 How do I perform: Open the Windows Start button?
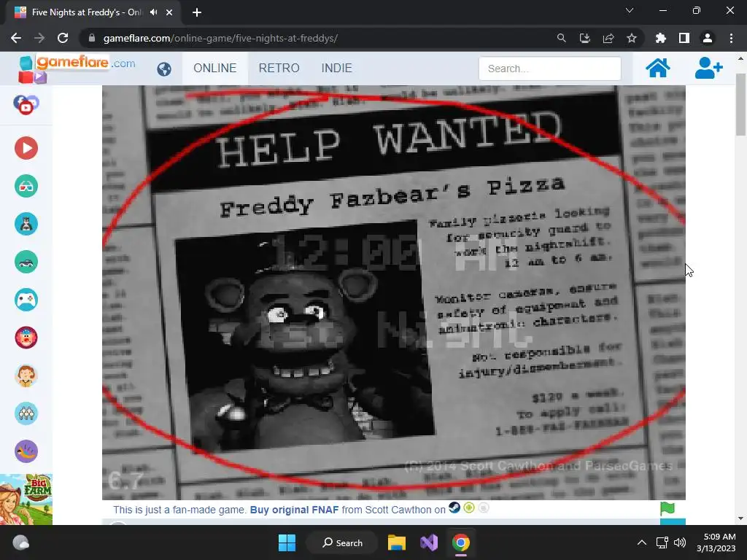coord(287,542)
